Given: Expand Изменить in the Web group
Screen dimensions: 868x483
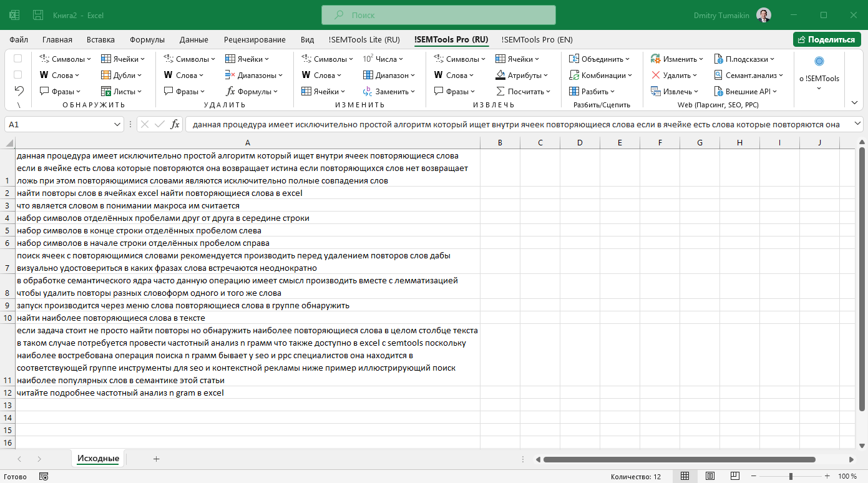Looking at the screenshot, I should 677,59.
